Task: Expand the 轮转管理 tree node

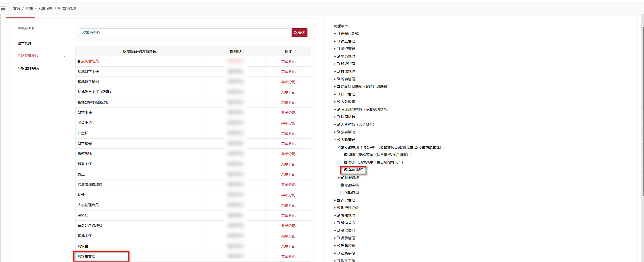Action: click(x=335, y=79)
